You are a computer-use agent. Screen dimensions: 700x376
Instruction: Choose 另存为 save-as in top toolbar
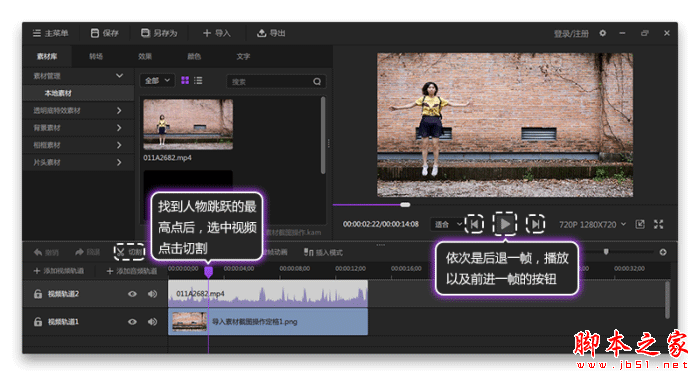point(159,33)
